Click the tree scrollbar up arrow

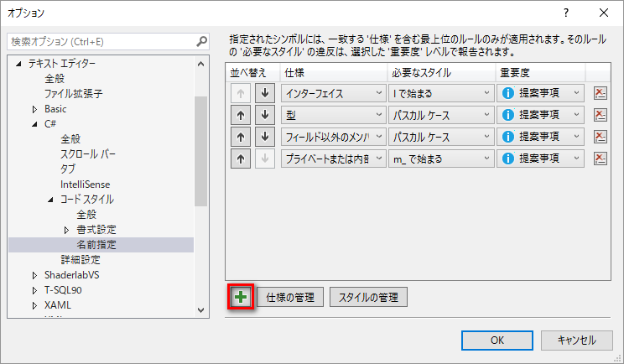[201, 64]
